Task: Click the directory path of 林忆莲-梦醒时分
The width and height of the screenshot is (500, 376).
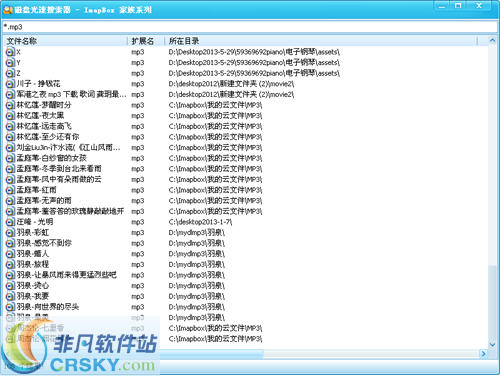Action: (x=215, y=105)
